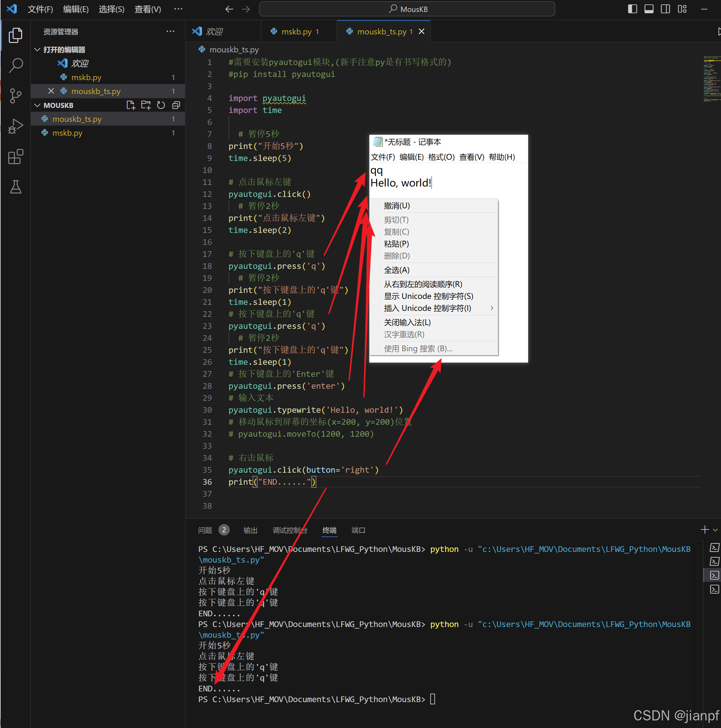Open mskb.py in the MOUSKB file list
The width and height of the screenshot is (721, 728).
click(68, 133)
